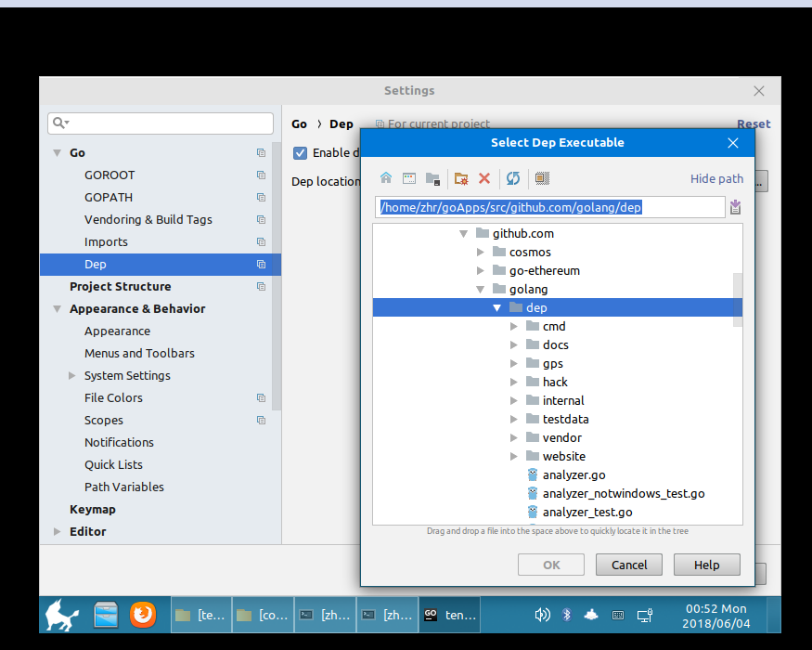812x650 pixels.
Task: Click the file path input field
Action: [x=550, y=207]
